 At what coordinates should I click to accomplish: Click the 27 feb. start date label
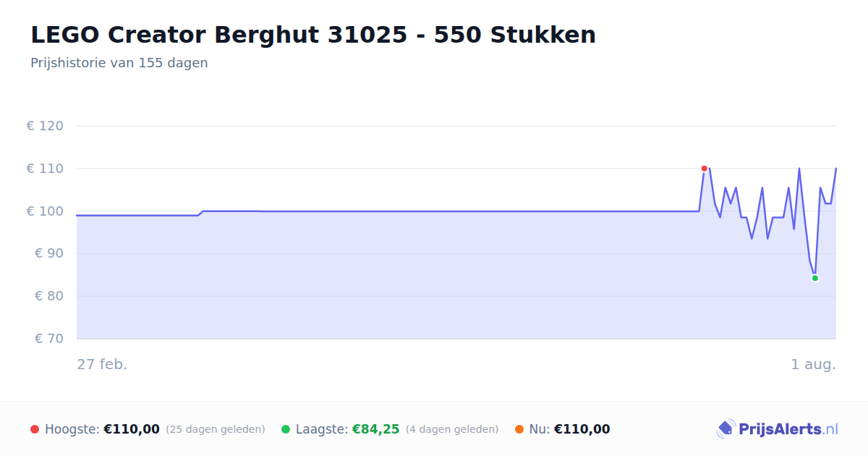tap(102, 364)
